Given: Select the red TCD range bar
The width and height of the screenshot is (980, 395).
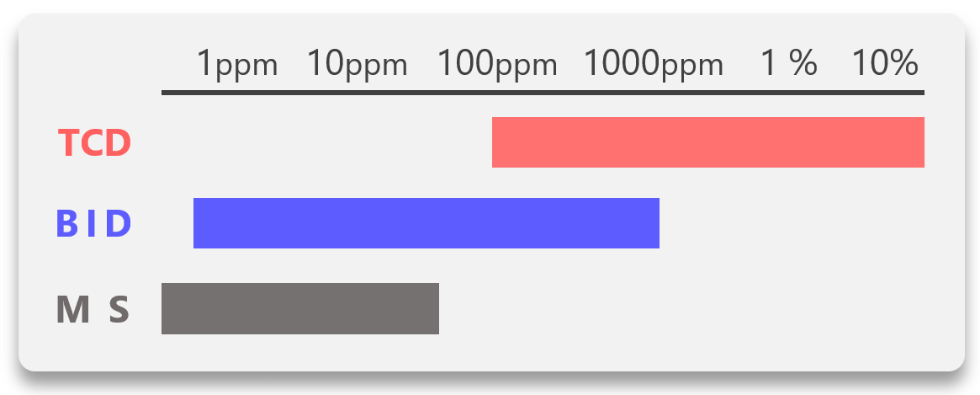Looking at the screenshot, I should 707,142.
